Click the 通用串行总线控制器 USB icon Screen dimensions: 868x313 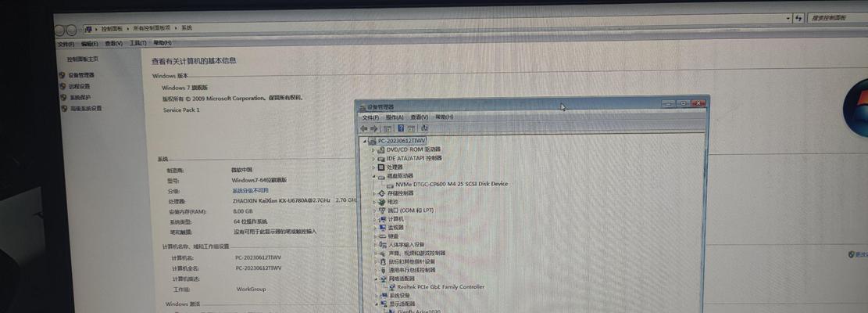(x=383, y=270)
